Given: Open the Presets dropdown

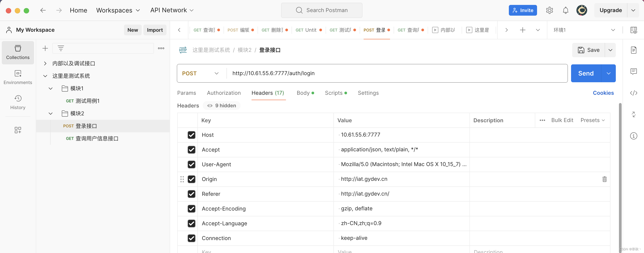Looking at the screenshot, I should coord(593,120).
